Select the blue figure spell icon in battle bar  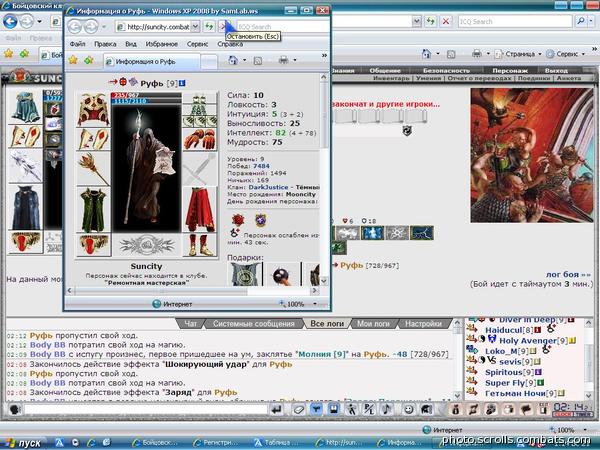373,233
